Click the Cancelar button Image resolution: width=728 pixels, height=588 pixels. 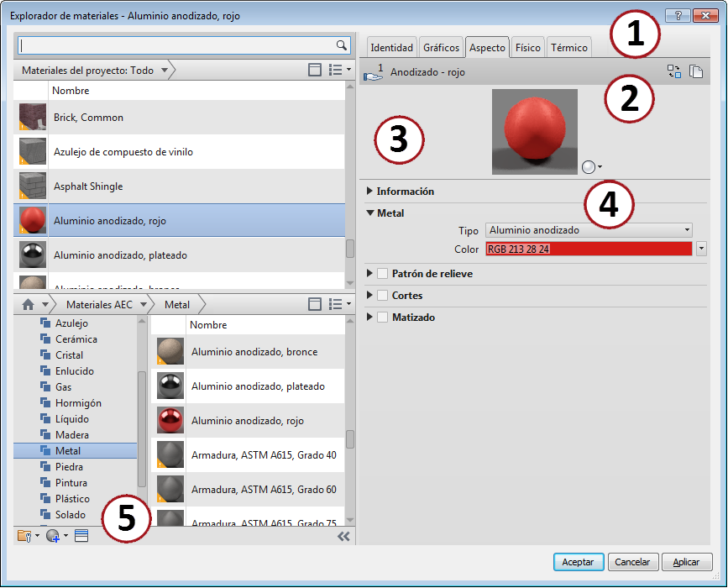click(632, 562)
